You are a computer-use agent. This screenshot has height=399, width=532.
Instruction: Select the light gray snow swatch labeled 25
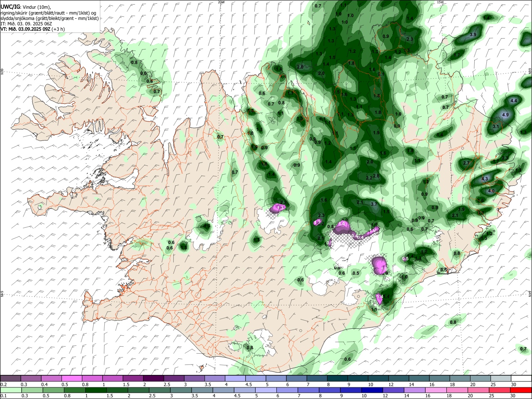500,379
